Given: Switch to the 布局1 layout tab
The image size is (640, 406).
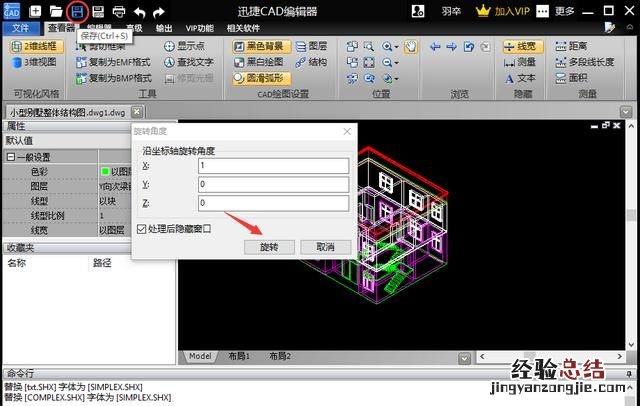Looking at the screenshot, I should point(238,356).
